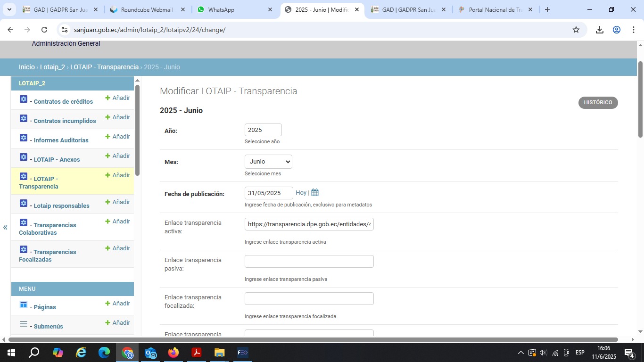Screen dimensions: 644x362
Task: Click the Páginas table icon in the menu
Action: coord(24,305)
